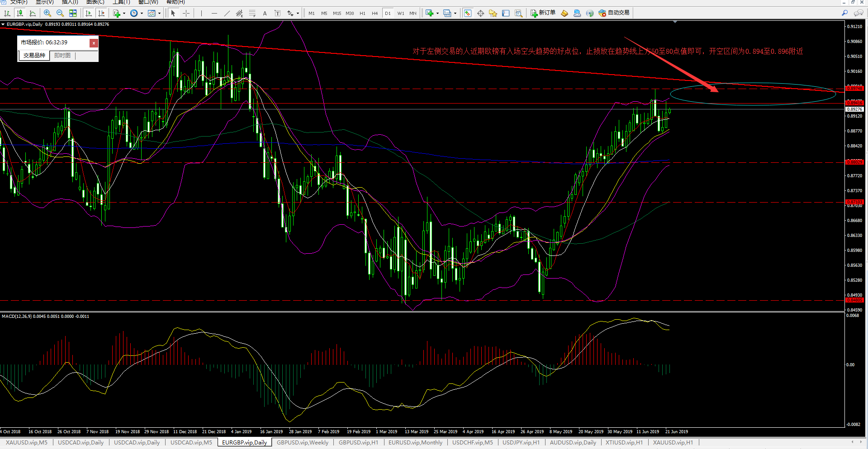This screenshot has height=449, width=868.
Task: Expand the profiles dropdown arrow
Action: 455,13
